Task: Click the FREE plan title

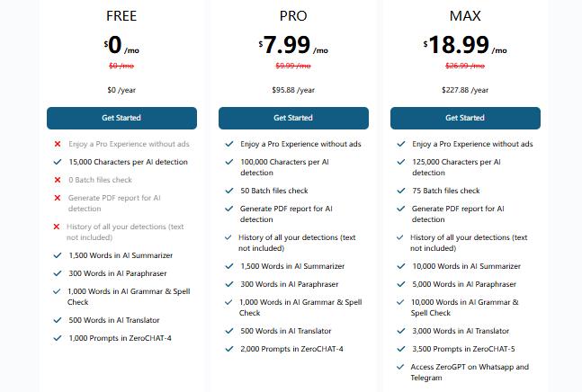Action: click(x=121, y=15)
